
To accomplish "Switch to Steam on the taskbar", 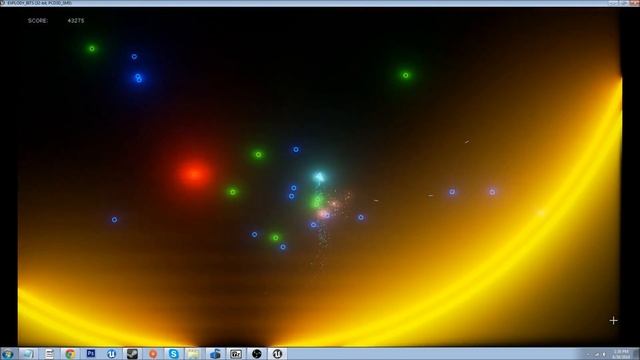I will [132, 354].
